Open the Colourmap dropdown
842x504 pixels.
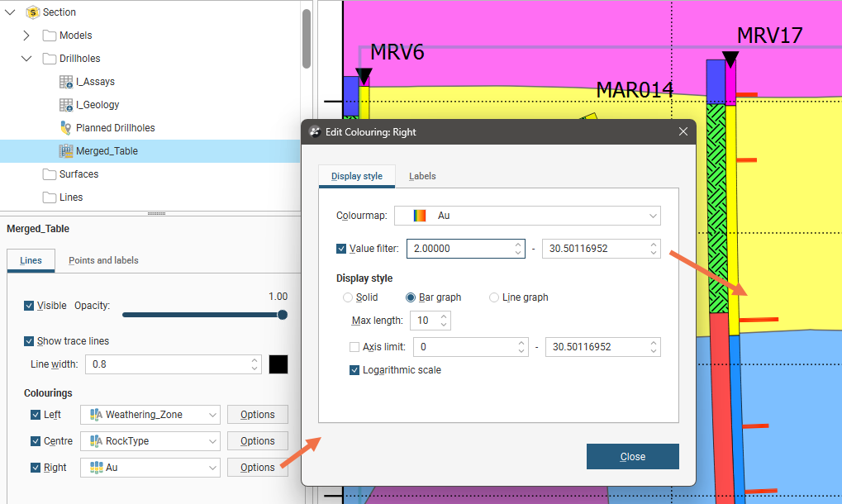coord(527,216)
